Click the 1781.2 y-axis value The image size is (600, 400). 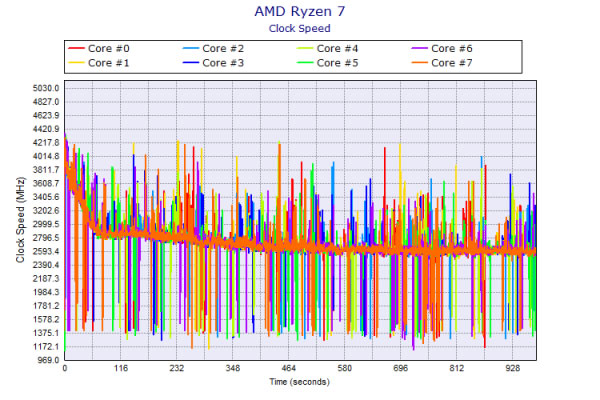46,306
